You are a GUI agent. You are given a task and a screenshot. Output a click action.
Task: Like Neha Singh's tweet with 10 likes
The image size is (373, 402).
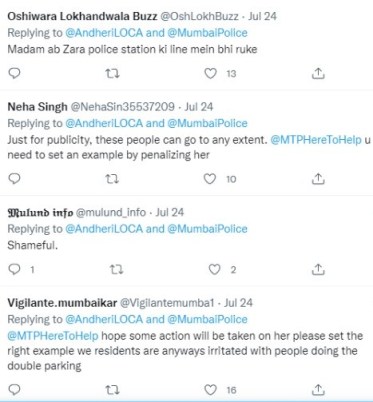tap(210, 179)
